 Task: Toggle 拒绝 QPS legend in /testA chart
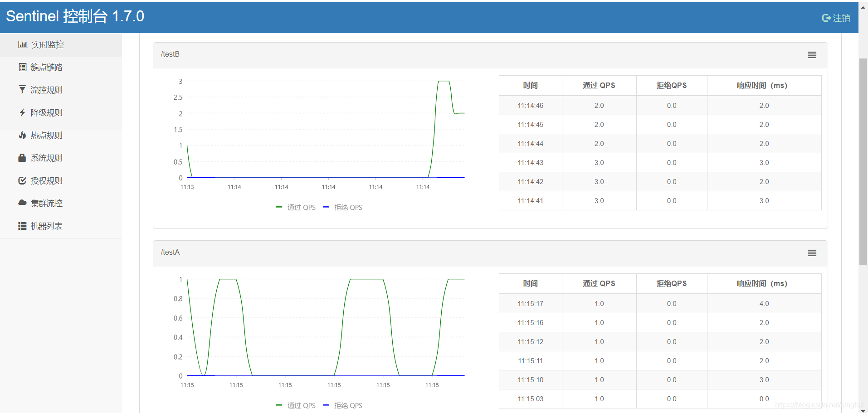(x=342, y=405)
